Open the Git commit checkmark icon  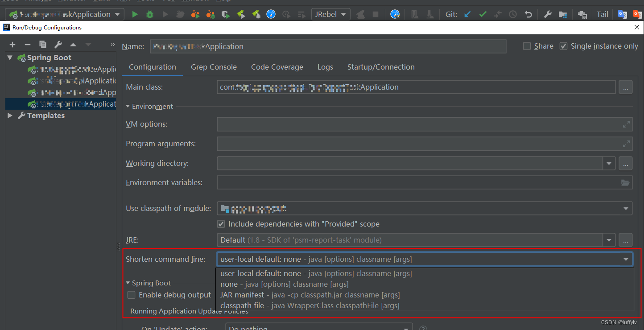[482, 14]
